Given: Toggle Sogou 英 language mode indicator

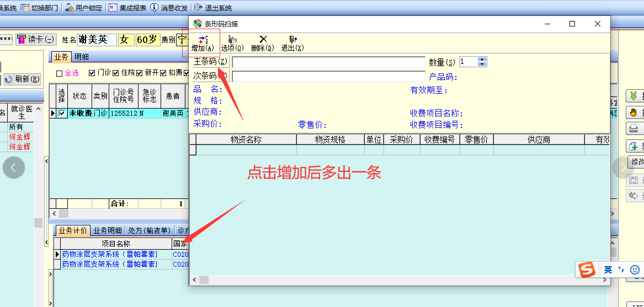Looking at the screenshot, I should tap(608, 270).
